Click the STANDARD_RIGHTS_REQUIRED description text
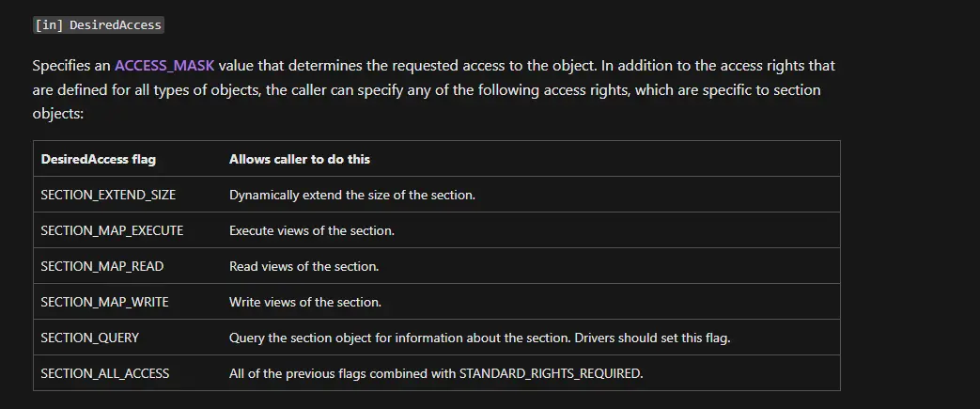980x409 pixels. [x=436, y=373]
